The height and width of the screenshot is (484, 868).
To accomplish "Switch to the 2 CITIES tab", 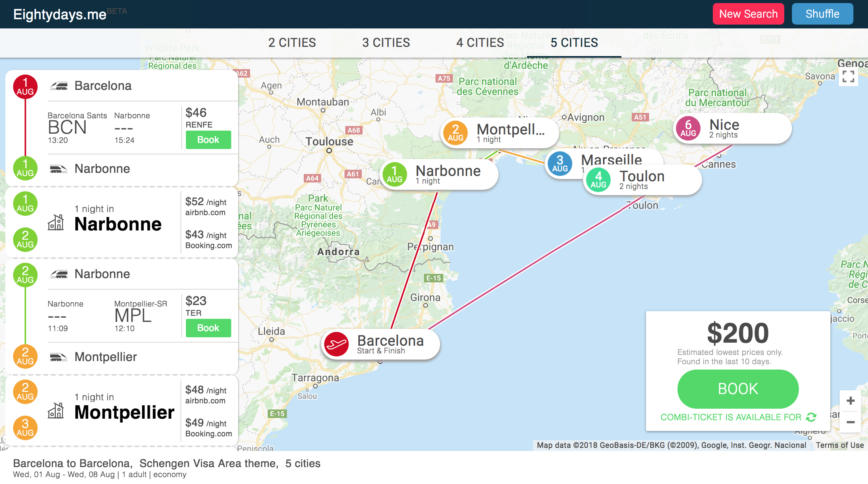I will tap(292, 43).
